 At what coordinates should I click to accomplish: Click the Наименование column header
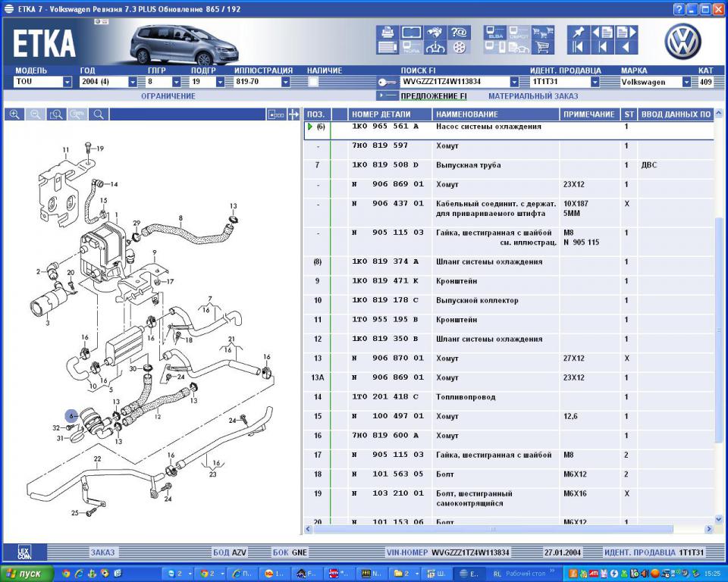(x=495, y=114)
